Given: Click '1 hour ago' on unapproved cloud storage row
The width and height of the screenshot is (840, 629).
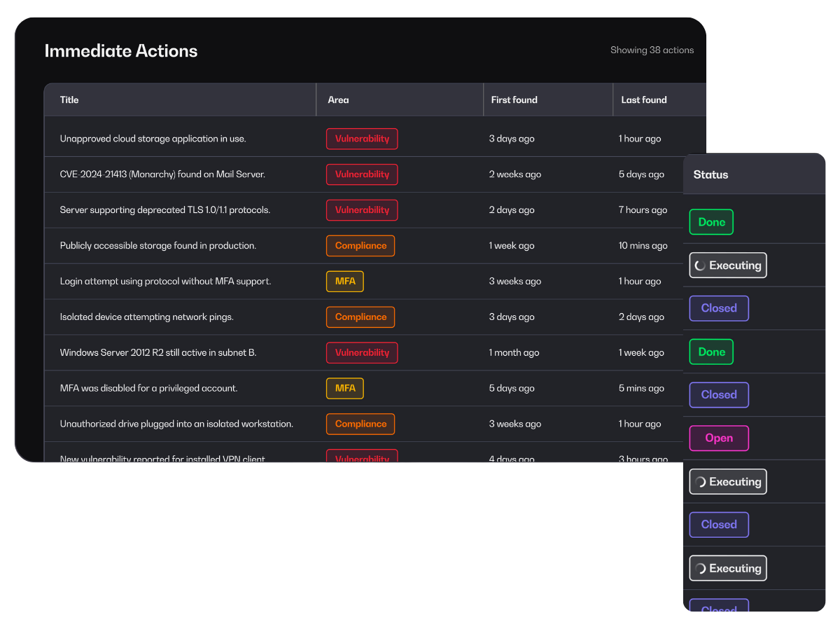Looking at the screenshot, I should click(640, 139).
